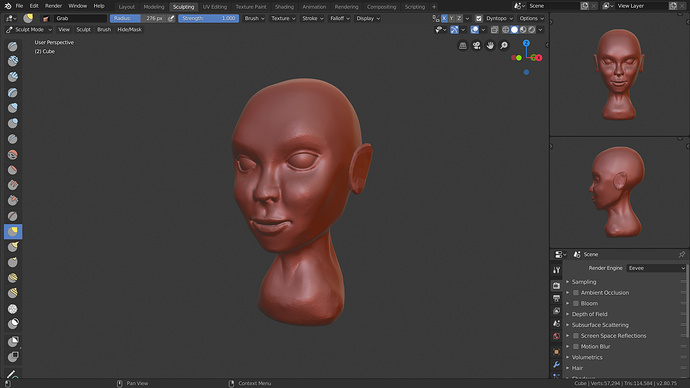Screen dimensions: 690x388
Task: Select the Flatten brush tool
Action: click(x=13, y=170)
